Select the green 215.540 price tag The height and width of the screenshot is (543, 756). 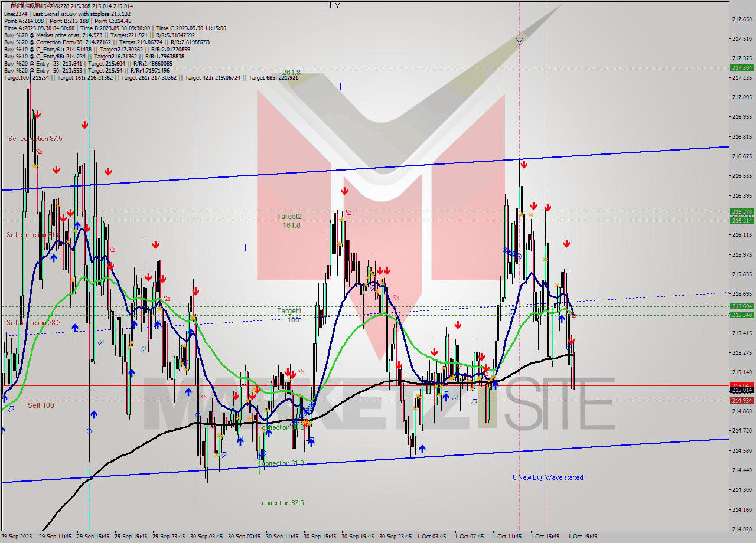[x=742, y=315]
